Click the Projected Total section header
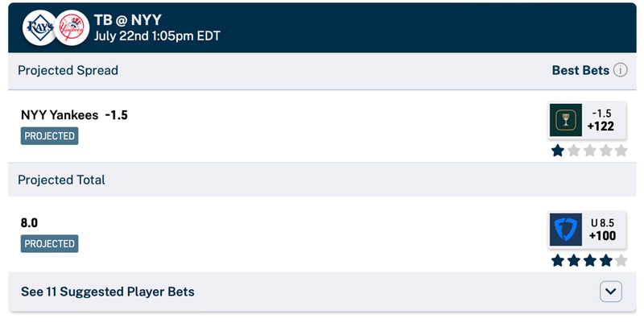The height and width of the screenshot is (323, 644). pos(61,180)
